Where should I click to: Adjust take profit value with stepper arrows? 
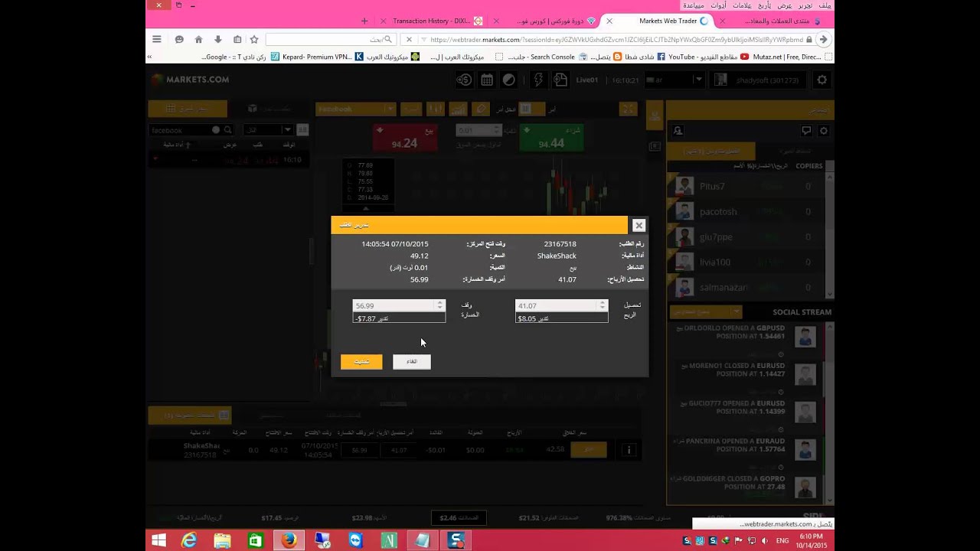(x=603, y=305)
